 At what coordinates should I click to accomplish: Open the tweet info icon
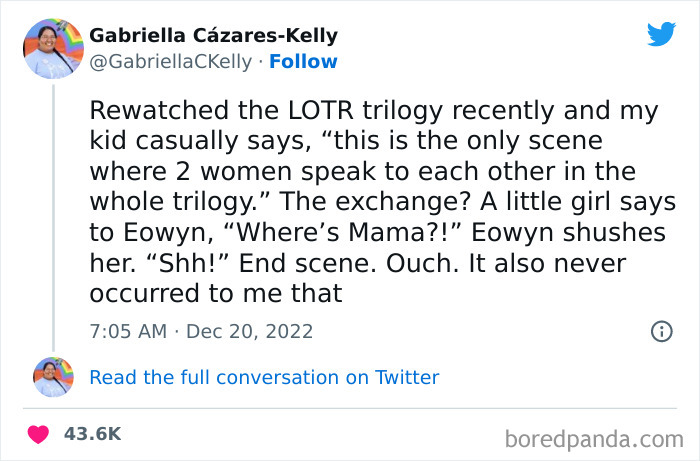[661, 331]
